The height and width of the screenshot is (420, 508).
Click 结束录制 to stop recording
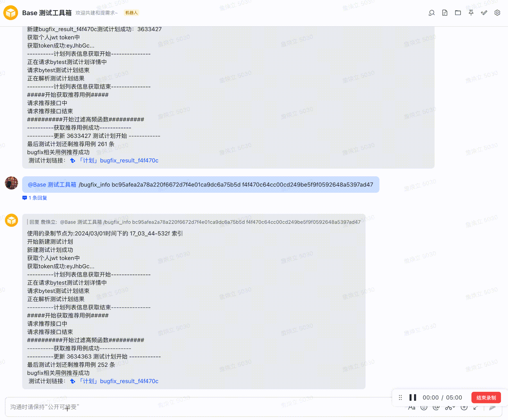pos(486,398)
